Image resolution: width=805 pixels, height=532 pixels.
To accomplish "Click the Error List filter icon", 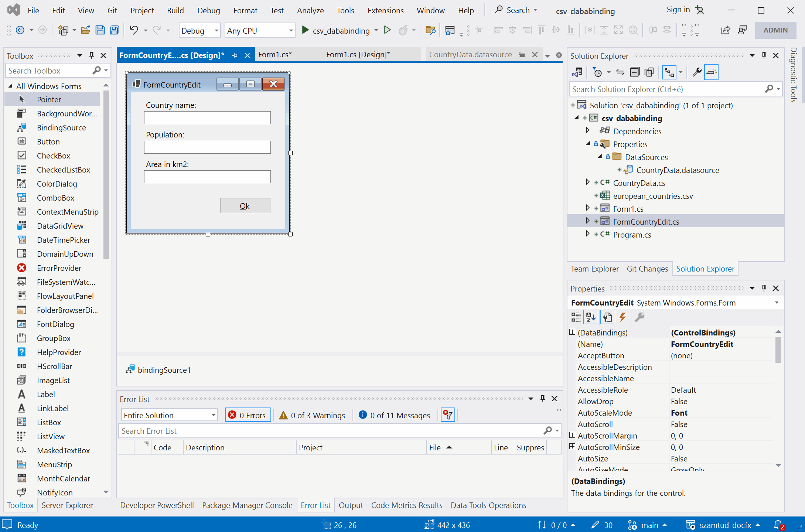I will 448,415.
